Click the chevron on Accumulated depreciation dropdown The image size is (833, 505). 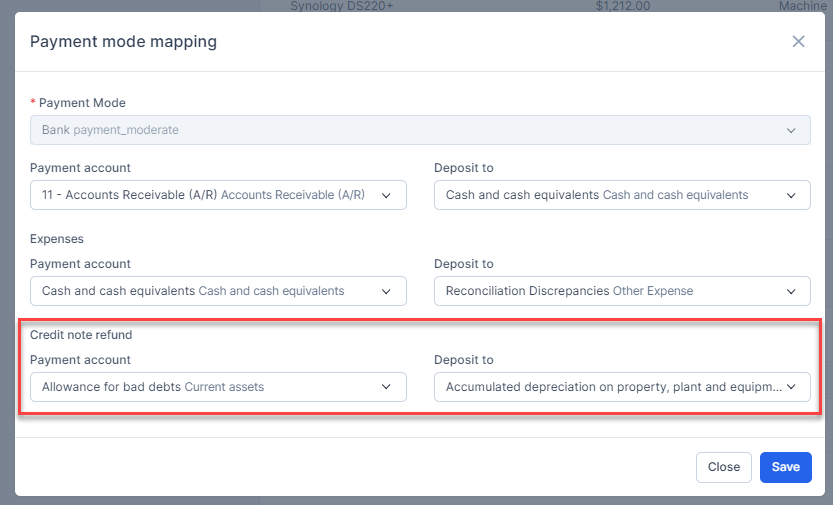tap(791, 387)
